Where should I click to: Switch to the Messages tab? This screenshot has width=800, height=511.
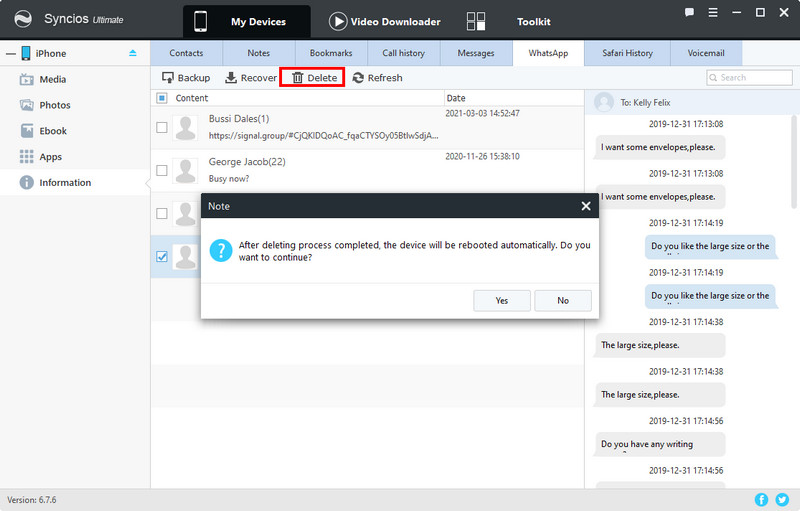[476, 53]
